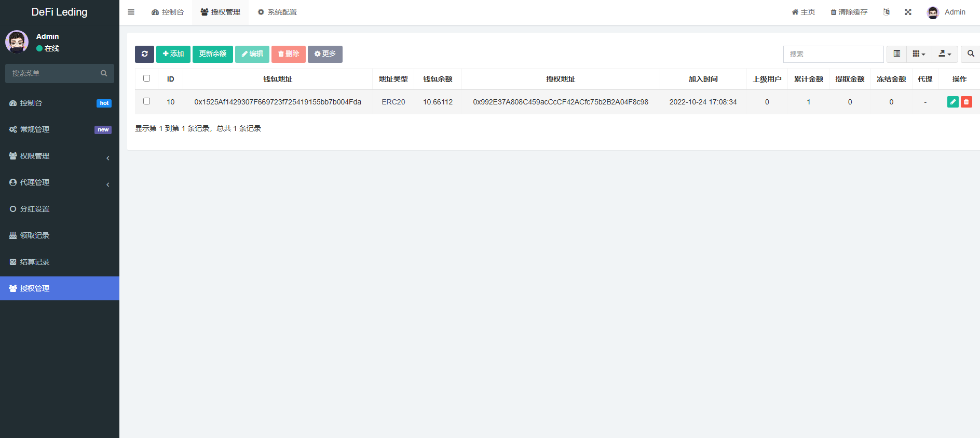Click the 提取金额 column header

click(x=850, y=79)
